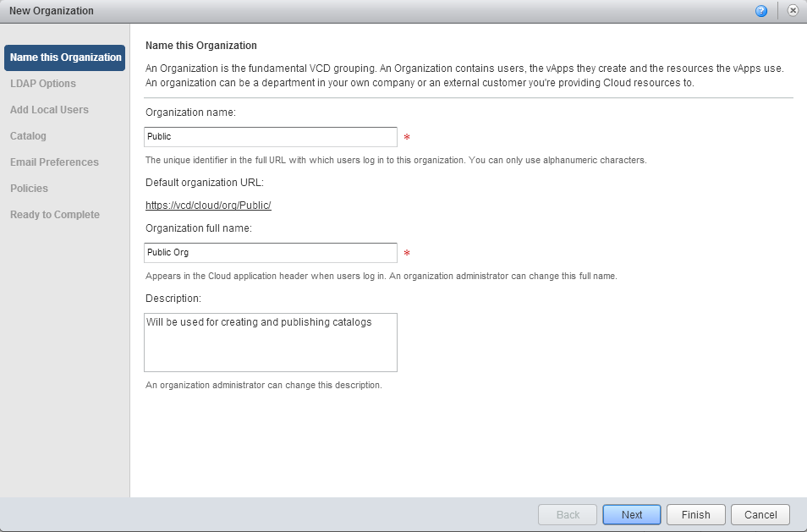The width and height of the screenshot is (807, 532).
Task: Cancel the New Organization wizard
Action: (760, 514)
